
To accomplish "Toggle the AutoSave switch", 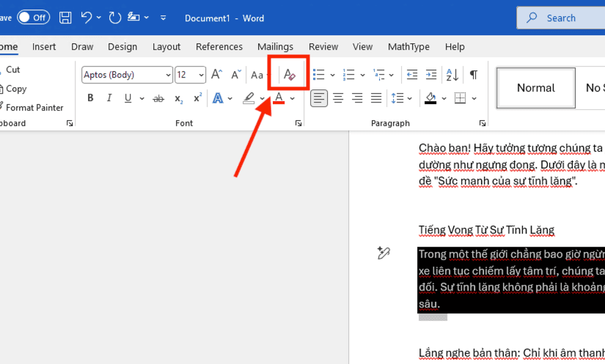I will (x=34, y=18).
